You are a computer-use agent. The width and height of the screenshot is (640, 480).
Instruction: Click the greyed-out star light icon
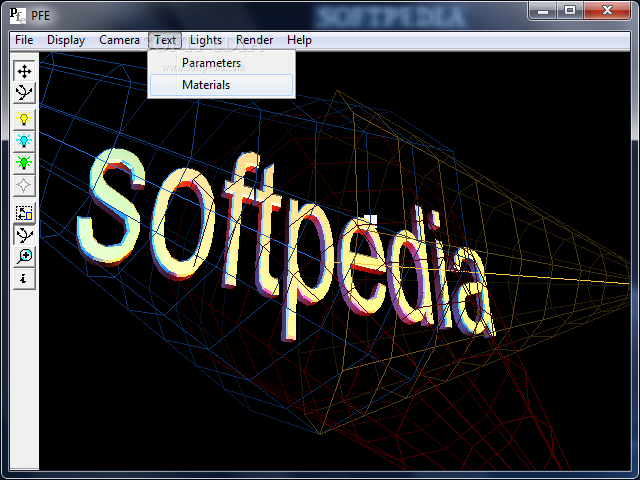pyautogui.click(x=24, y=185)
